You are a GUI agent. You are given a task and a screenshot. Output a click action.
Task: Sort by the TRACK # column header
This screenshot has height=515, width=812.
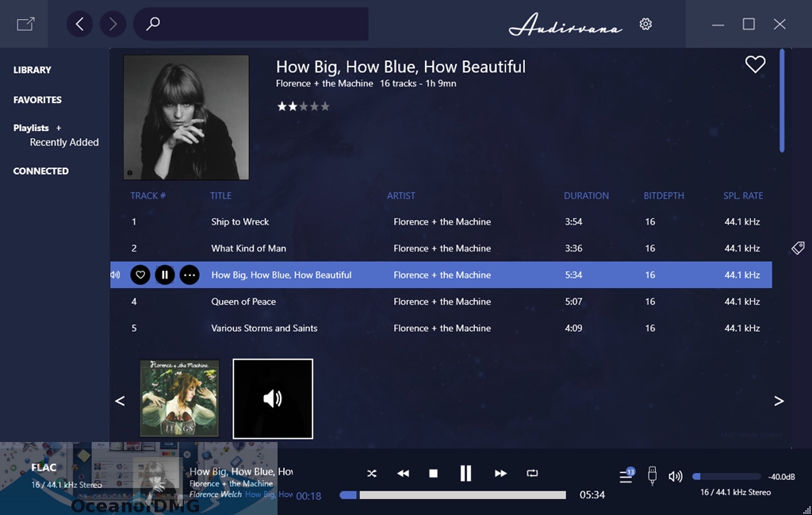pos(147,196)
